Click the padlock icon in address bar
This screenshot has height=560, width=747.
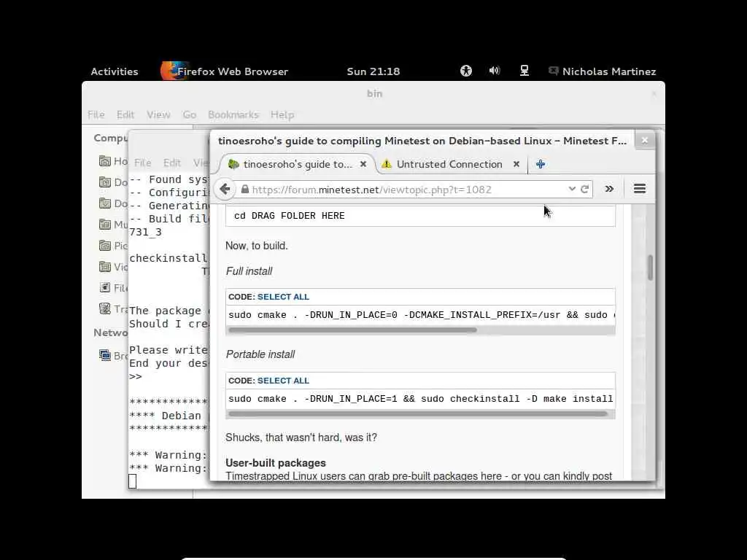pos(245,189)
